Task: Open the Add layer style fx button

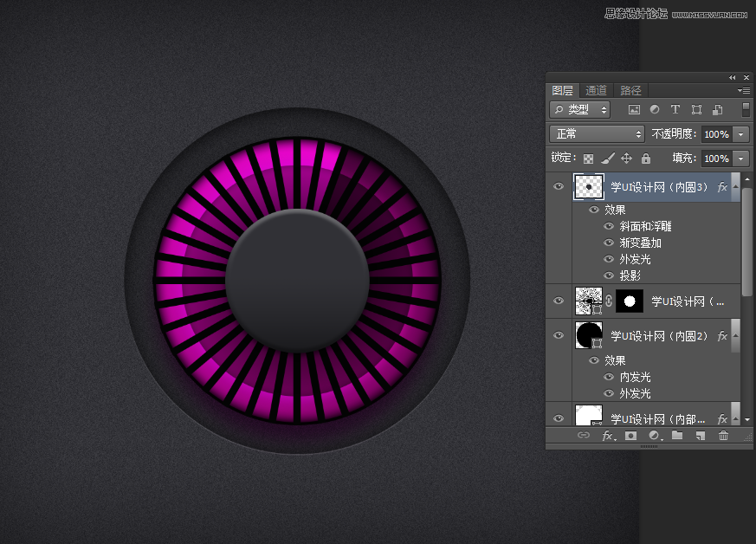Action: click(608, 436)
